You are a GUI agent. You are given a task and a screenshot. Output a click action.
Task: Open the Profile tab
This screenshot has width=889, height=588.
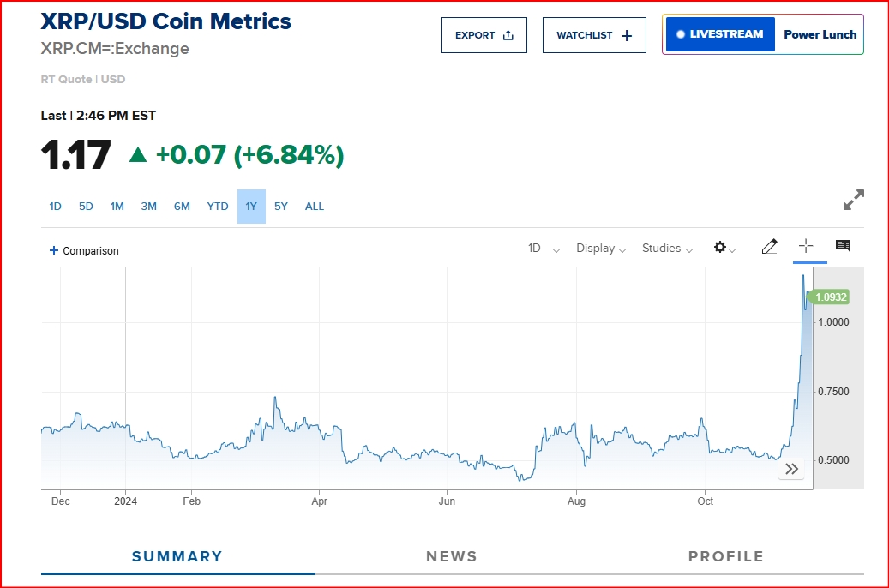[x=725, y=557]
